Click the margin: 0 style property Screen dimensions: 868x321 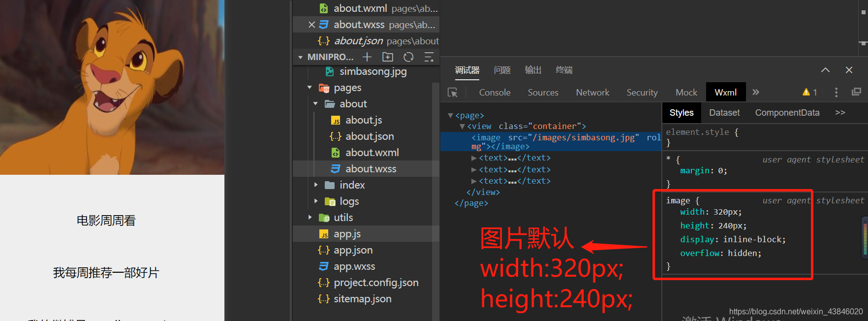click(704, 171)
